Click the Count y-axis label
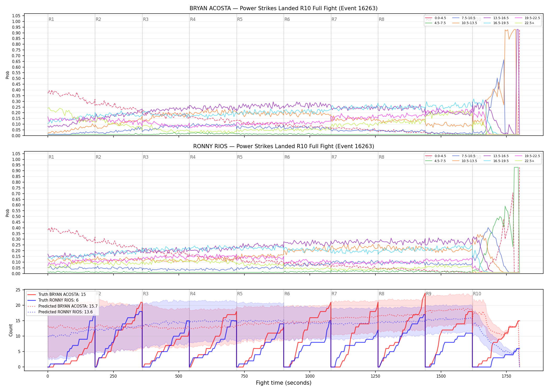Image resolution: width=549 pixels, height=392 pixels. point(11,330)
